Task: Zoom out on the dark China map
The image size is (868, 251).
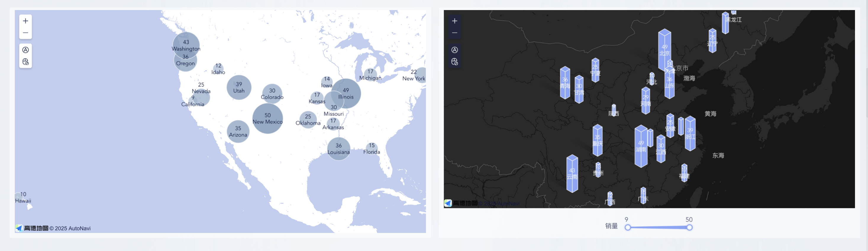Action: pyautogui.click(x=454, y=33)
